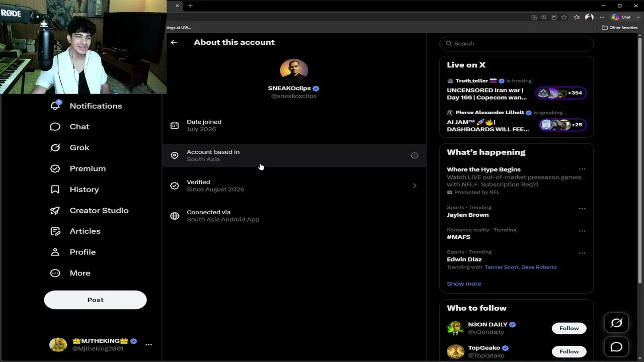644x362 pixels.
Task: Click the globe icon next to Connected via
Action: [175, 216]
